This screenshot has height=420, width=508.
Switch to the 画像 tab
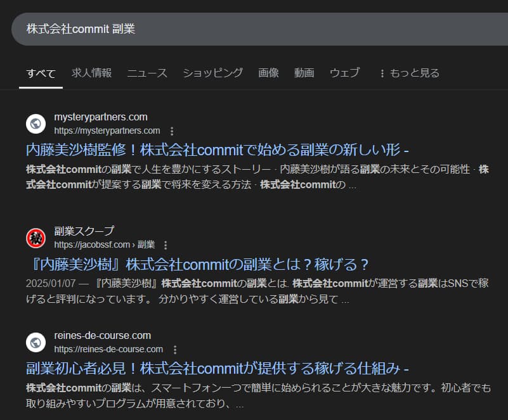point(268,73)
